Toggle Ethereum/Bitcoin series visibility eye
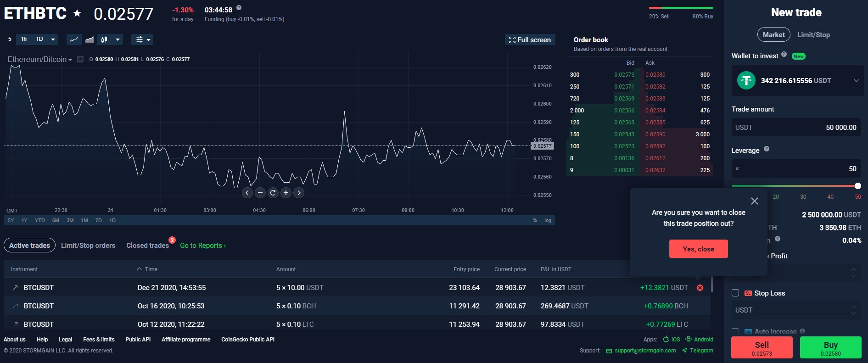 click(80, 59)
